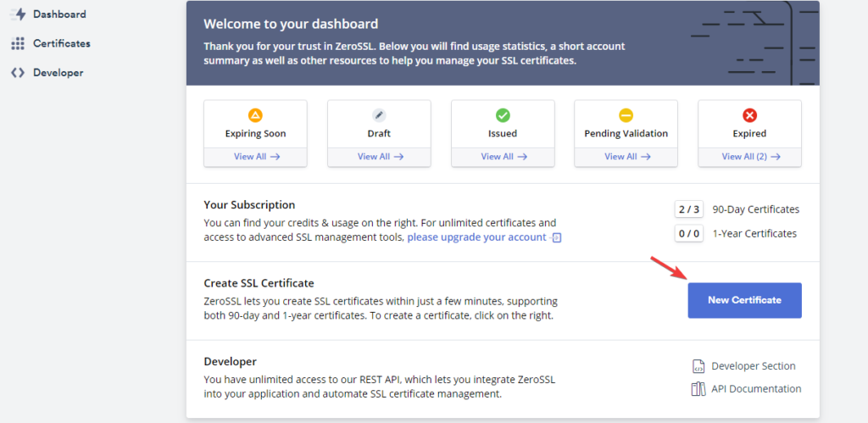The image size is (868, 423).
Task: Click the yellow Pending Validation icon
Action: pos(626,115)
